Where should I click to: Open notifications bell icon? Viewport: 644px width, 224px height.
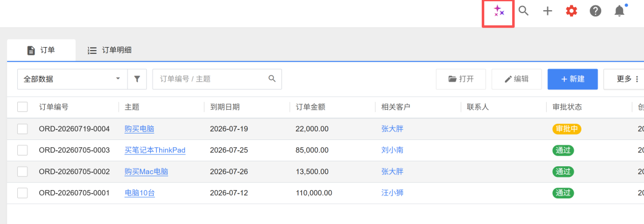point(620,11)
